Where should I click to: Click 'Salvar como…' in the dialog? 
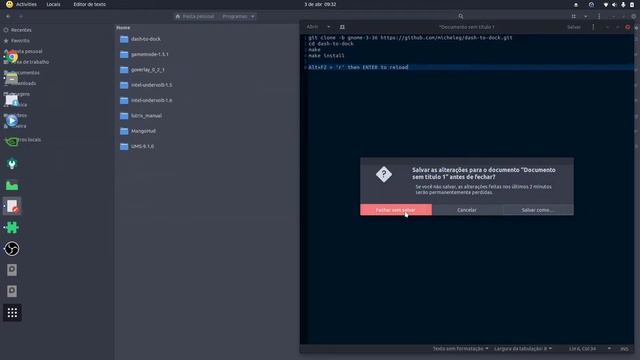[538, 210]
